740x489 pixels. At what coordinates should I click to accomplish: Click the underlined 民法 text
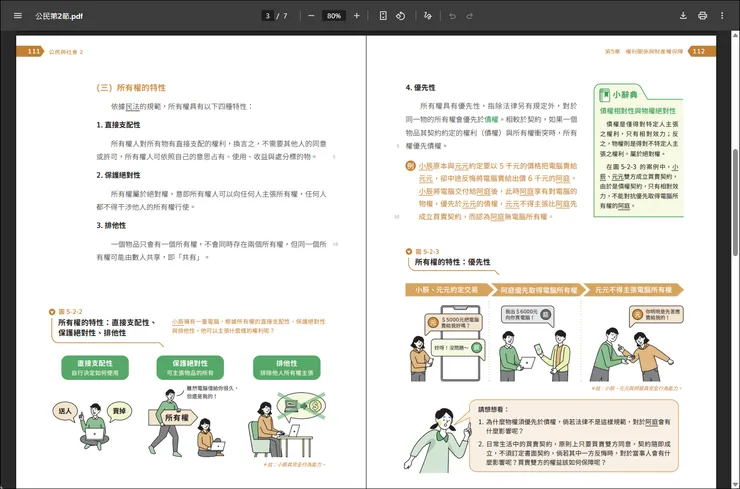point(132,107)
